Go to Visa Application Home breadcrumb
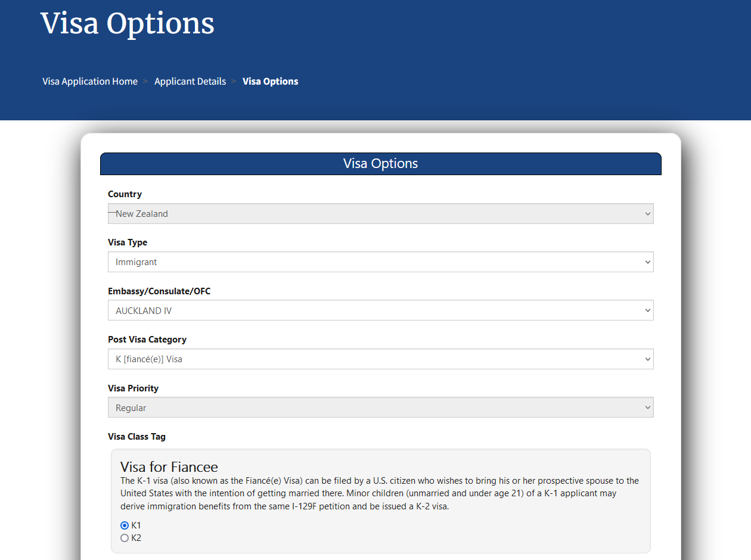 (90, 82)
